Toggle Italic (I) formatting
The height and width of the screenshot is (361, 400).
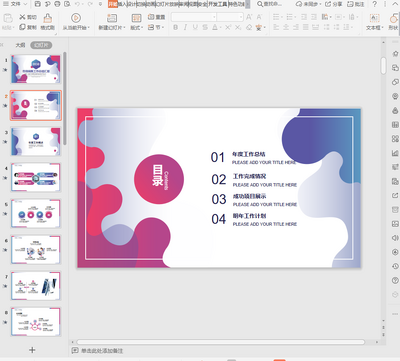tap(185, 27)
